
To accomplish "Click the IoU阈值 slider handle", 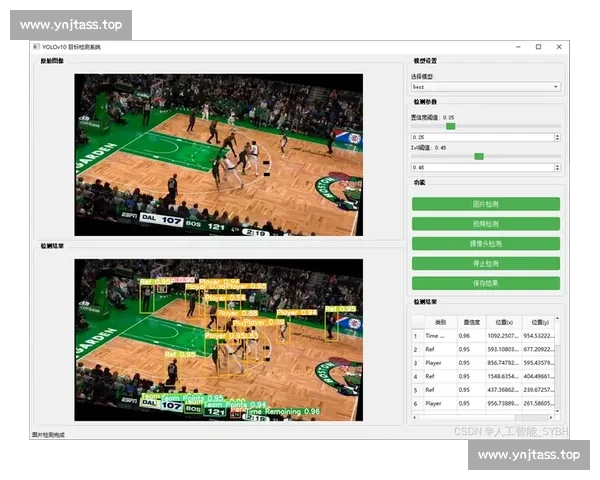I will tap(479, 156).
